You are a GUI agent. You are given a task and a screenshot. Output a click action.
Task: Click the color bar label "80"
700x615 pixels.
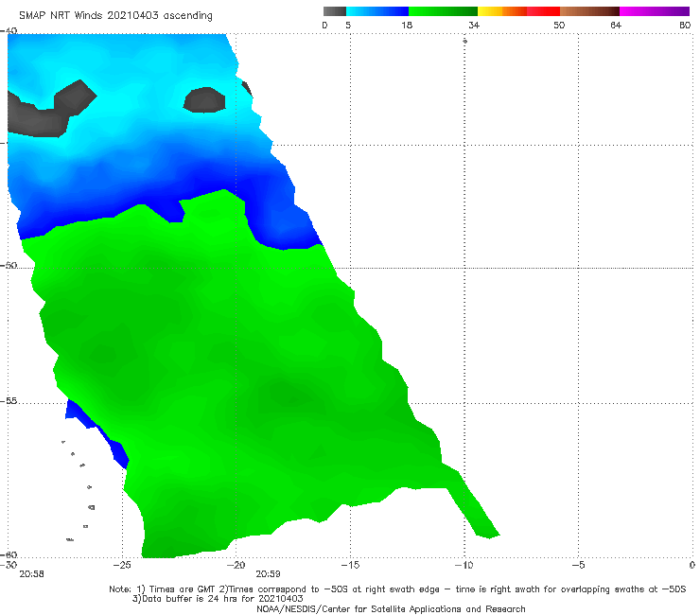pos(685,26)
